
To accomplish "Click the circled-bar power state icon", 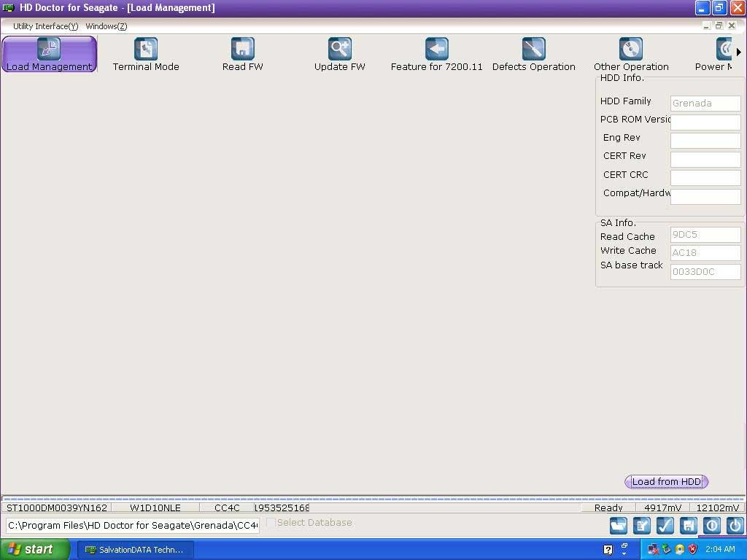I will [712, 526].
